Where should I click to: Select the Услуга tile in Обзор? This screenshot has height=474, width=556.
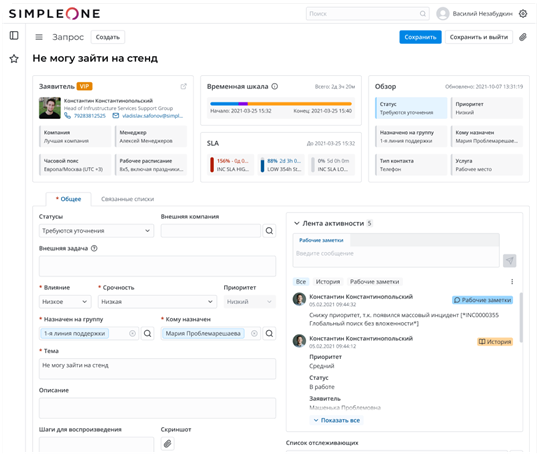pos(487,165)
